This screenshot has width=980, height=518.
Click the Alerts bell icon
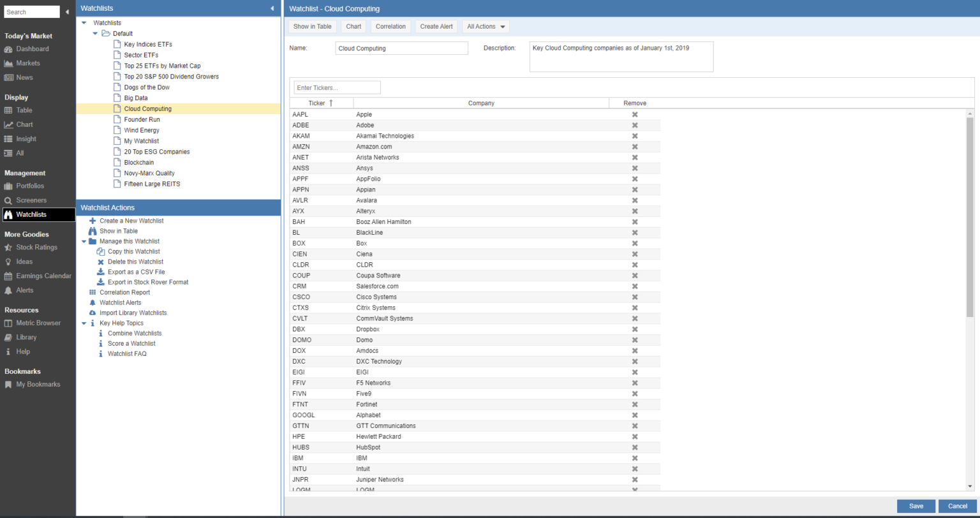(8, 290)
